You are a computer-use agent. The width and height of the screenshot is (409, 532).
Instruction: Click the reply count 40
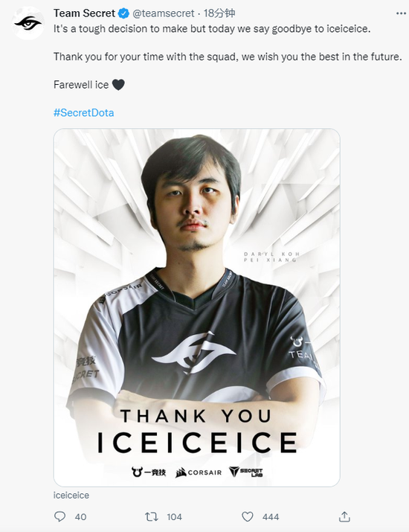(80, 516)
